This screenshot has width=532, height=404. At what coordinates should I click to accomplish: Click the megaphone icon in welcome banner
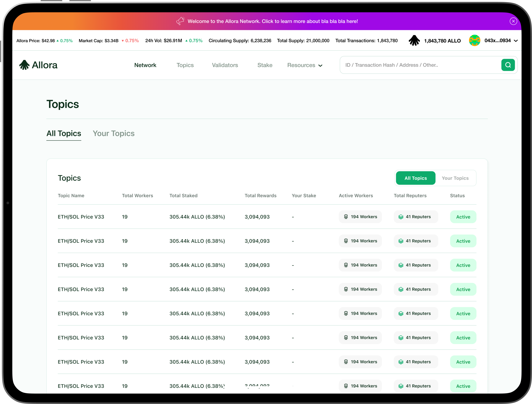click(x=180, y=21)
